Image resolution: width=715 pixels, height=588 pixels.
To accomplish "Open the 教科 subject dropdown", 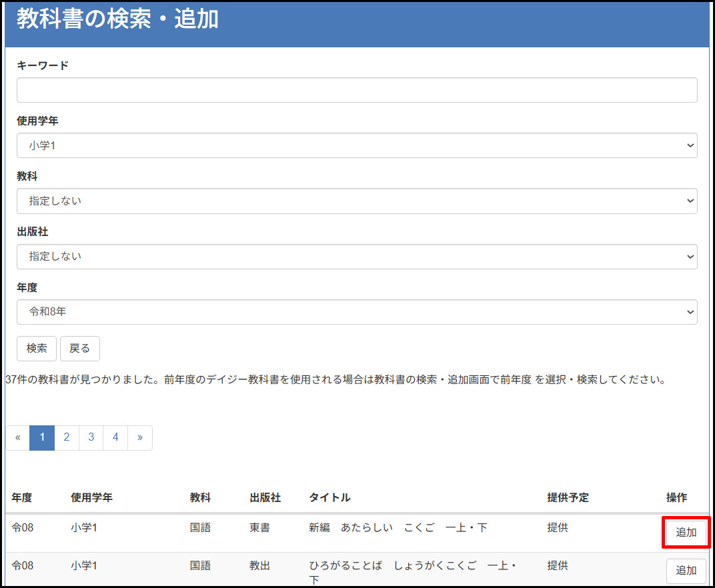I will point(357,200).
